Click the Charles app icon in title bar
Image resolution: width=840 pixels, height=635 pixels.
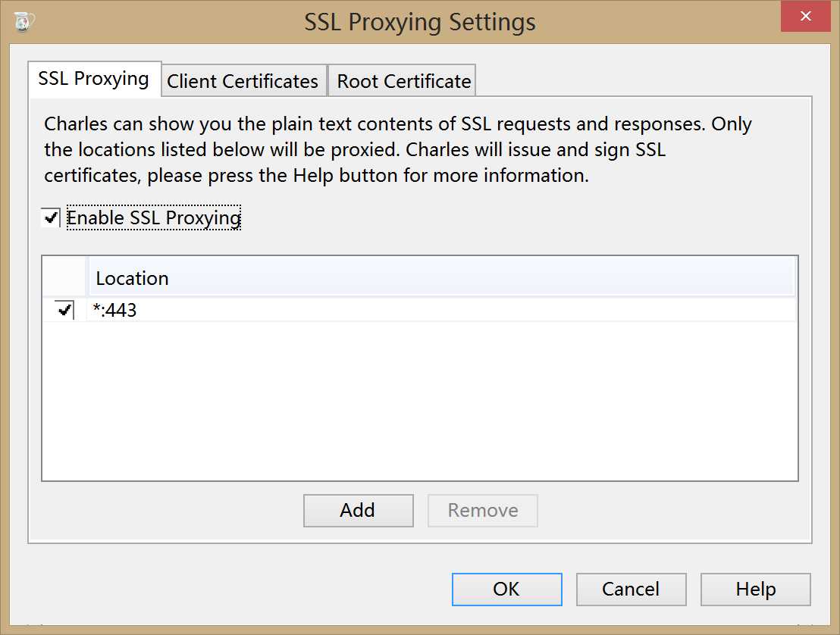24,21
